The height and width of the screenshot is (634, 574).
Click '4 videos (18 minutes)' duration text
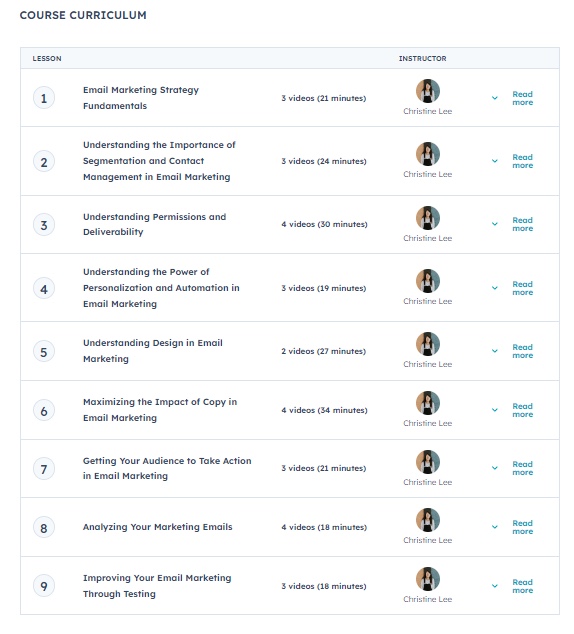tap(324, 527)
